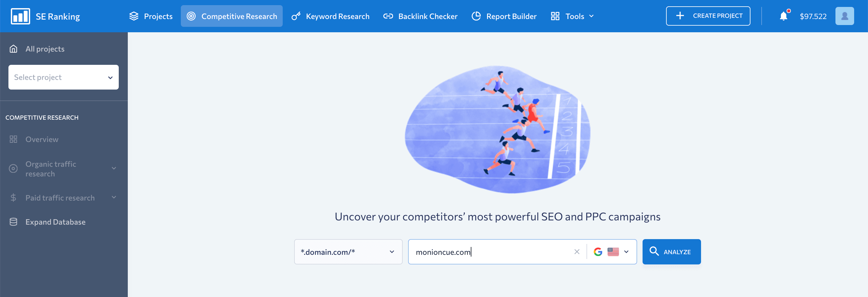Go to Keyword Research tab

[x=331, y=16]
